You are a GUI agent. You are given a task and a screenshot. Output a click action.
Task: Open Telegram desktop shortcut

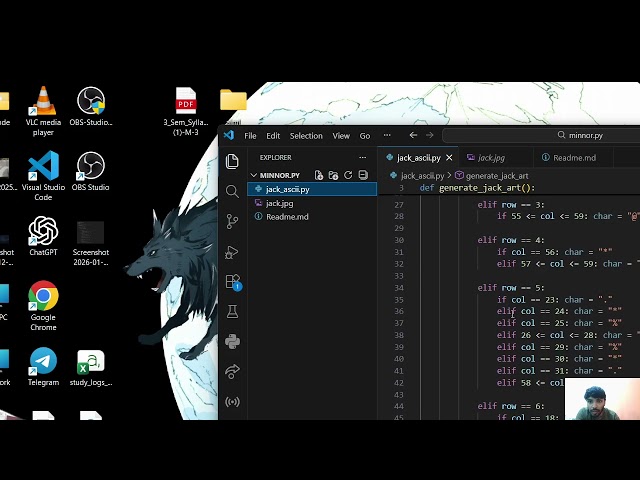pos(43,367)
